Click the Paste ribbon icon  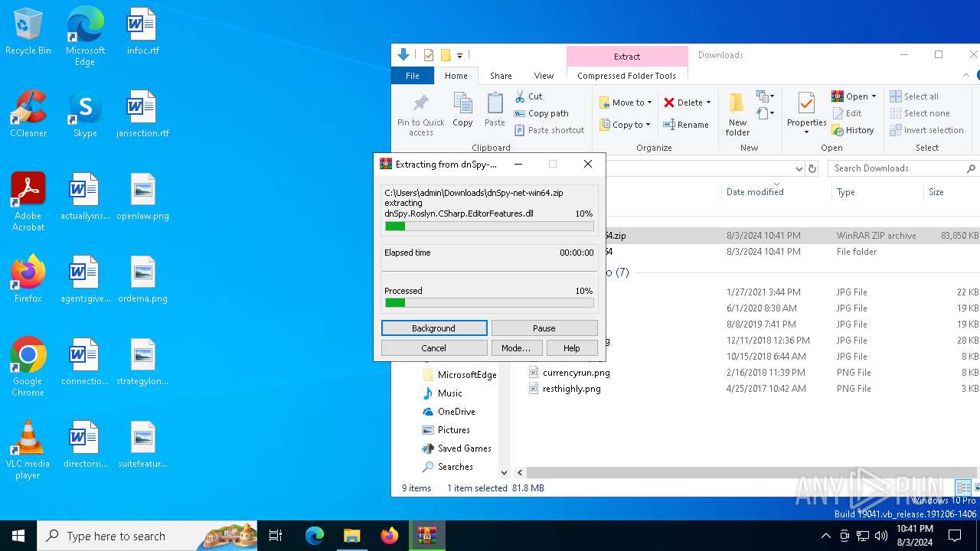tap(495, 109)
